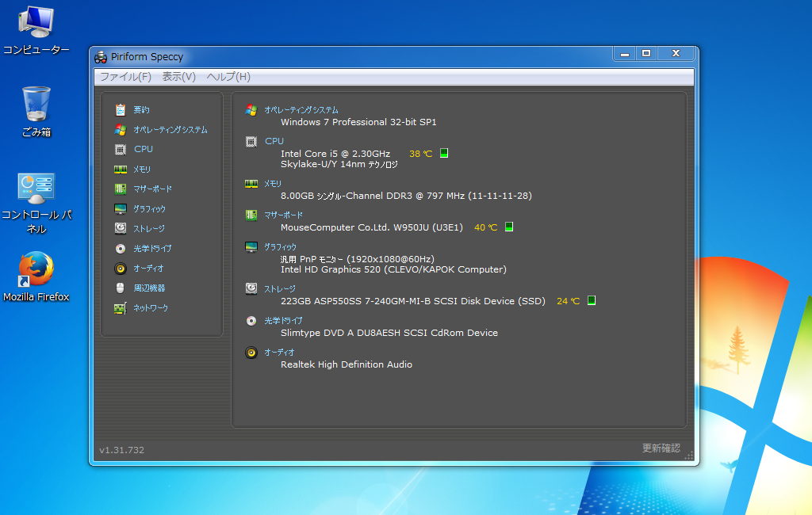Select the CPU chip icon in sidebar
The image size is (812, 515).
(121, 150)
